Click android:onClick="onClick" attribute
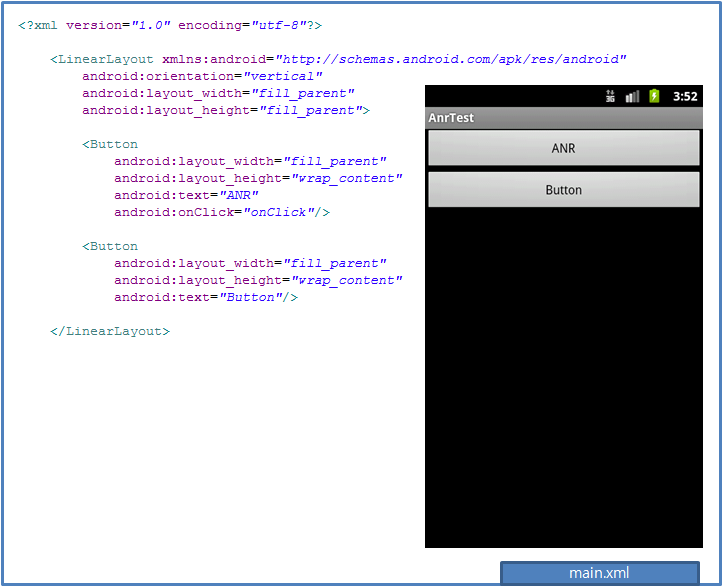Image resolution: width=723 pixels, height=587 pixels. coord(215,212)
